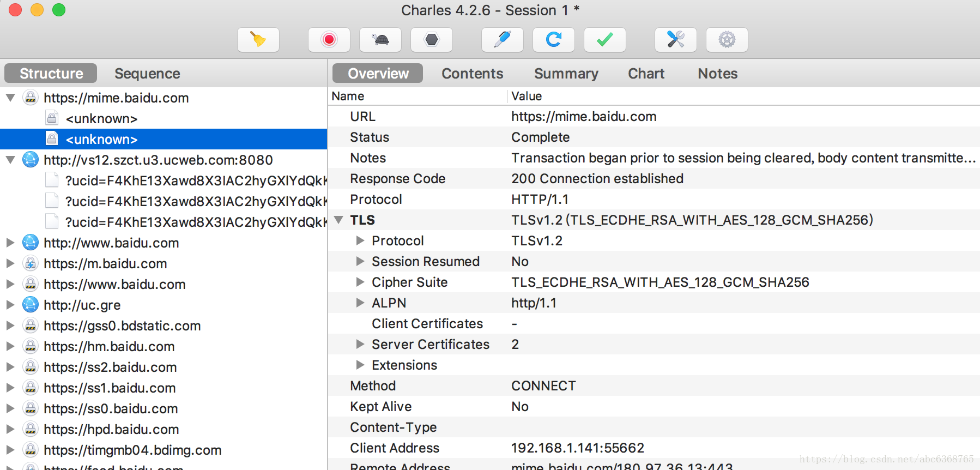Image resolution: width=980 pixels, height=470 pixels.
Task: Expand the https://hm.baidu.com host node
Action: coord(10,346)
